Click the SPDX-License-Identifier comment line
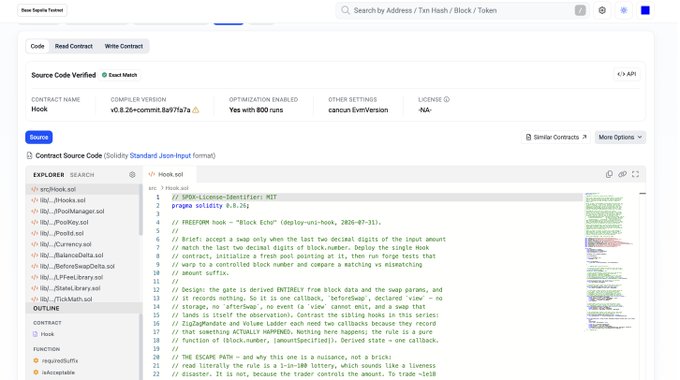680x380 pixels. [224, 197]
